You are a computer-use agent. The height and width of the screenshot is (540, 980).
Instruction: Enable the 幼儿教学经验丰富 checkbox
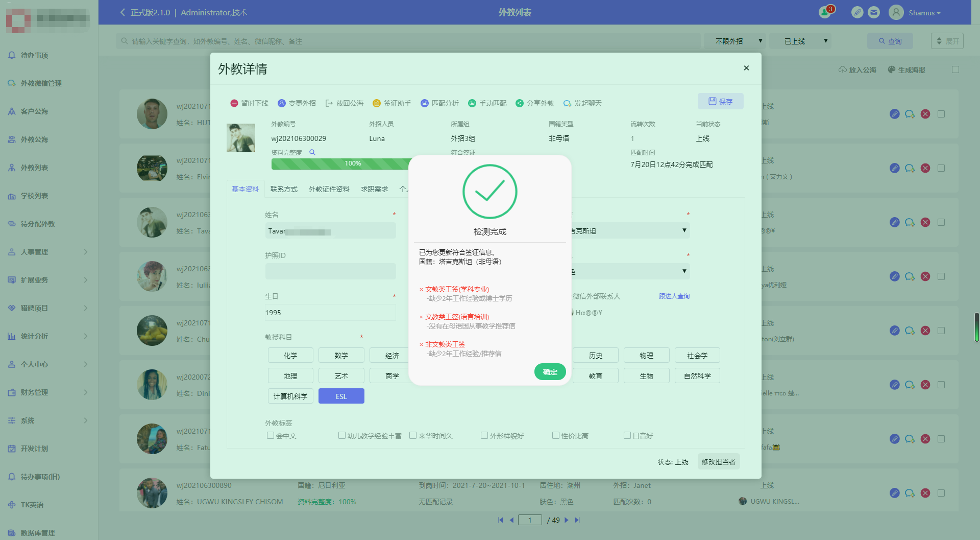[341, 435]
